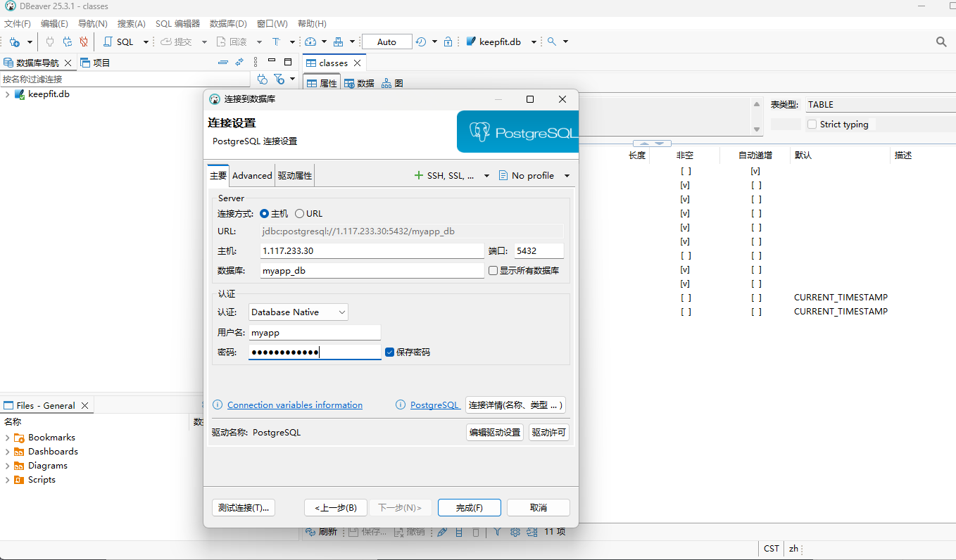The height and width of the screenshot is (560, 956).
Task: Click the gear settings icon in bottom toolbar
Action: pyautogui.click(x=515, y=532)
